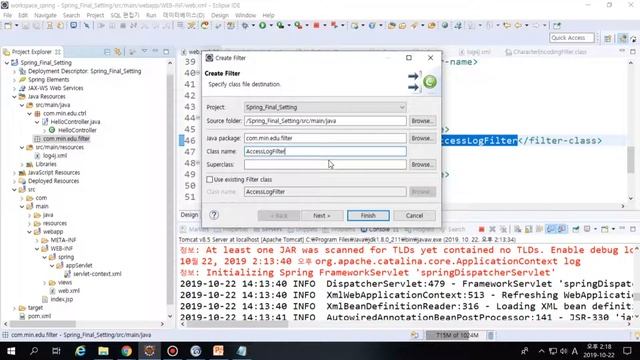
Task: Click Next in Create Filter dialog
Action: tap(322, 216)
